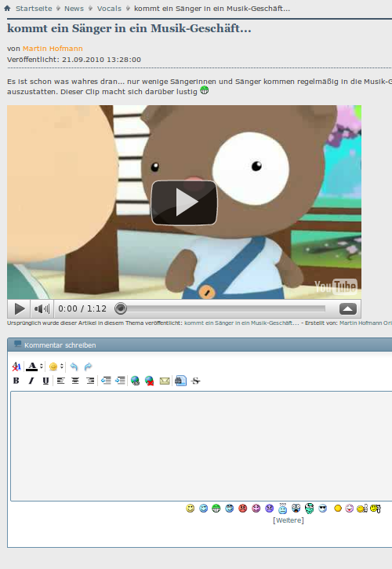Click the 0:00 / 1:12 time display
The width and height of the screenshot is (392, 569).
pos(82,308)
